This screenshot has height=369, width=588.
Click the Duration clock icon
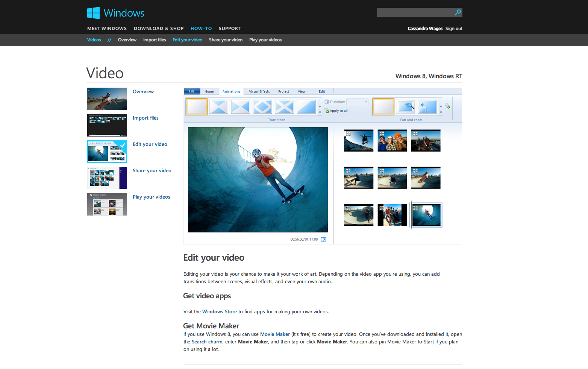tap(327, 102)
